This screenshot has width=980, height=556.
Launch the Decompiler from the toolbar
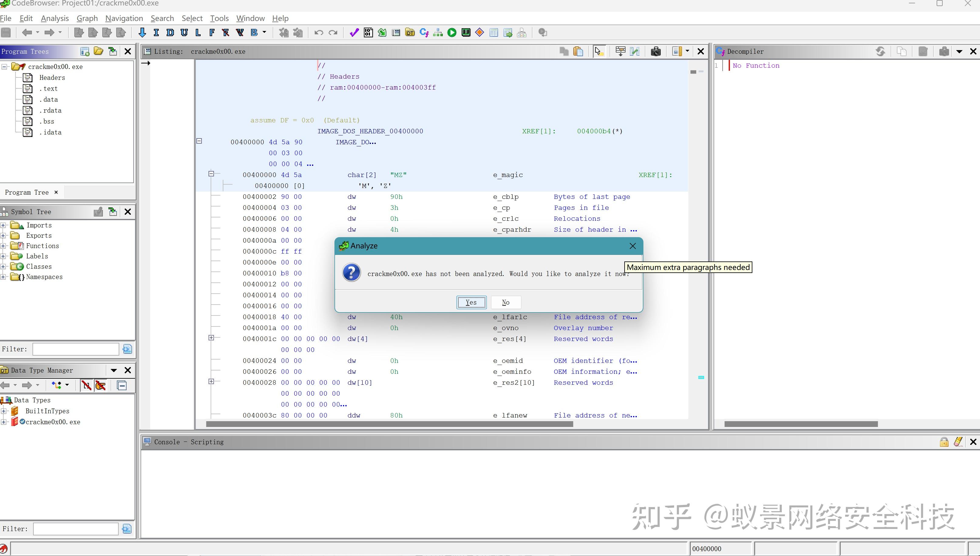(424, 32)
